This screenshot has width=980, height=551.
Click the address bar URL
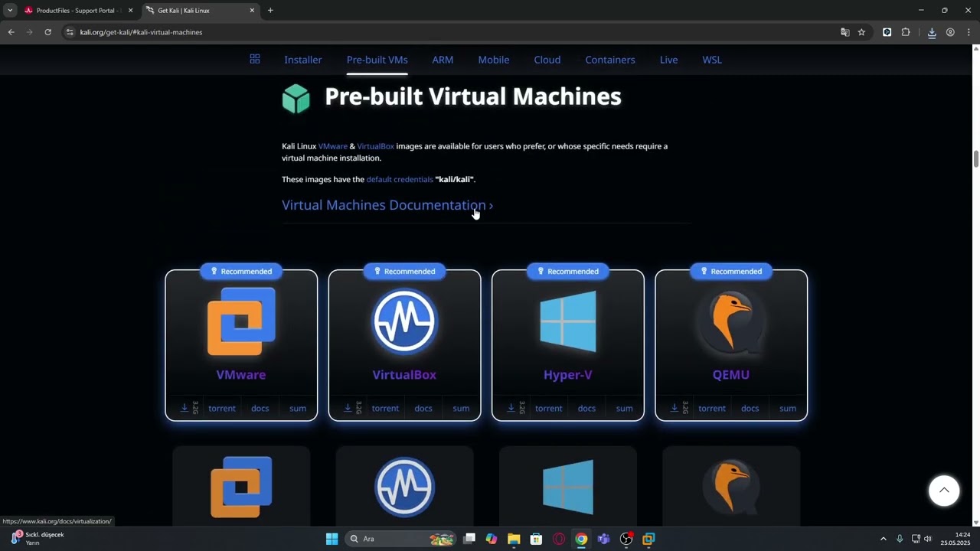(141, 32)
